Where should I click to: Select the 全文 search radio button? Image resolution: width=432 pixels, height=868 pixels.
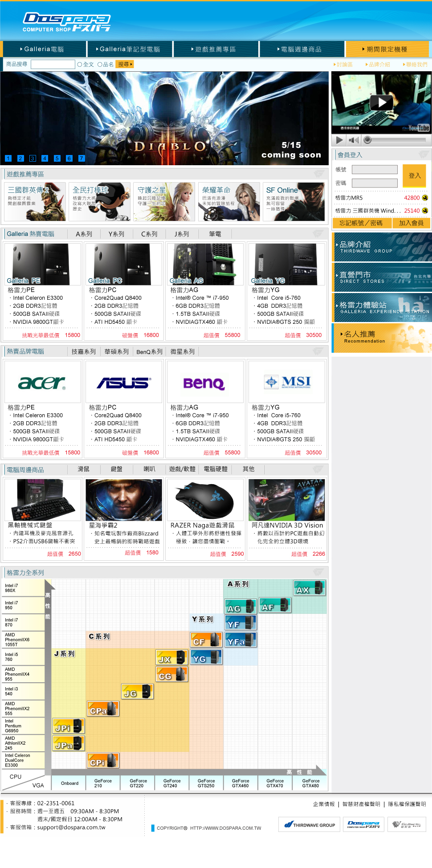coord(80,65)
